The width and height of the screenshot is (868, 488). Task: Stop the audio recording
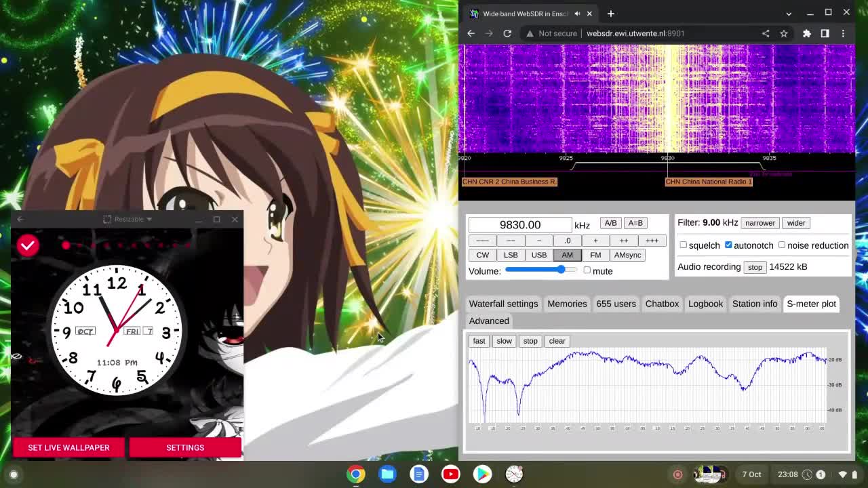pyautogui.click(x=755, y=267)
